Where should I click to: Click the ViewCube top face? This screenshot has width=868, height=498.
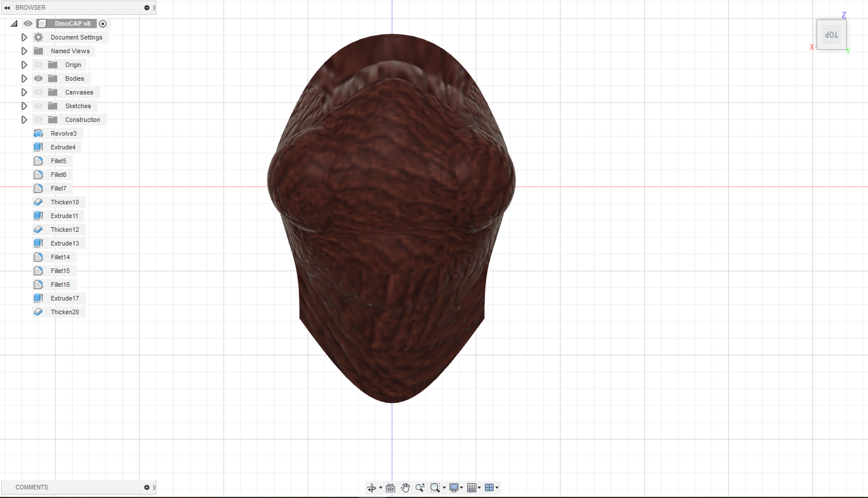(831, 35)
